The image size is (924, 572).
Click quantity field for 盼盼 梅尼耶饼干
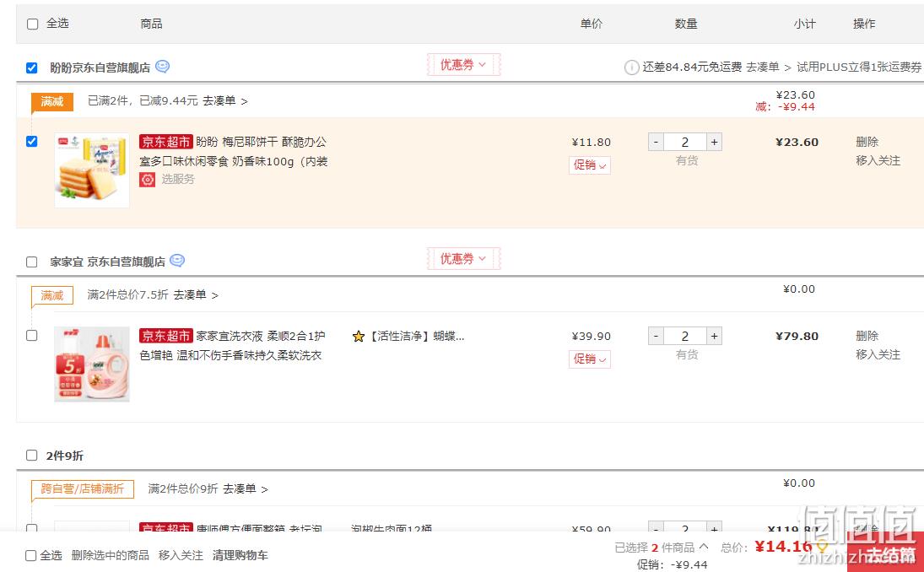click(684, 142)
